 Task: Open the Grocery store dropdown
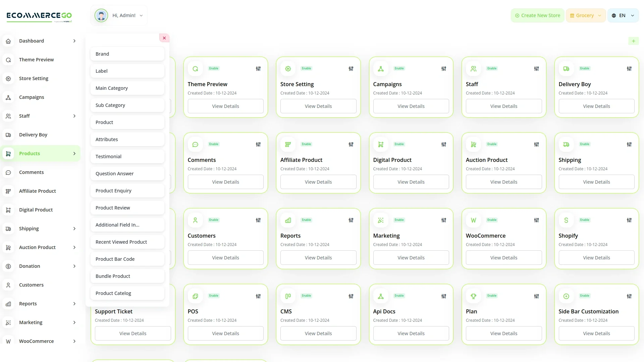(x=586, y=15)
